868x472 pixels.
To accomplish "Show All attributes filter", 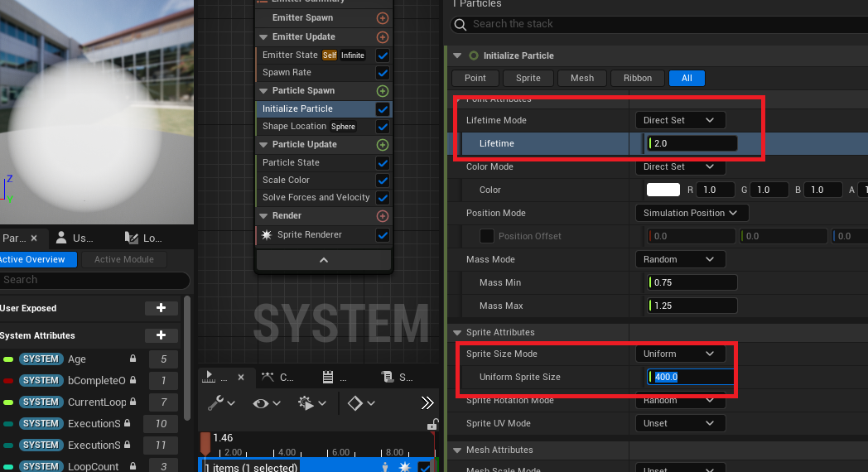I will 687,78.
